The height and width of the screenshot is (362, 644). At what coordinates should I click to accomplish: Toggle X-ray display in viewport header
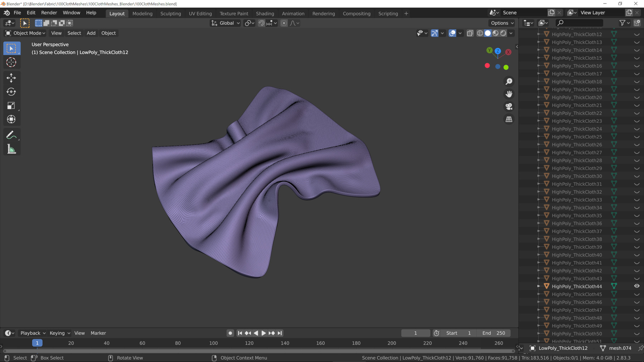(x=470, y=33)
